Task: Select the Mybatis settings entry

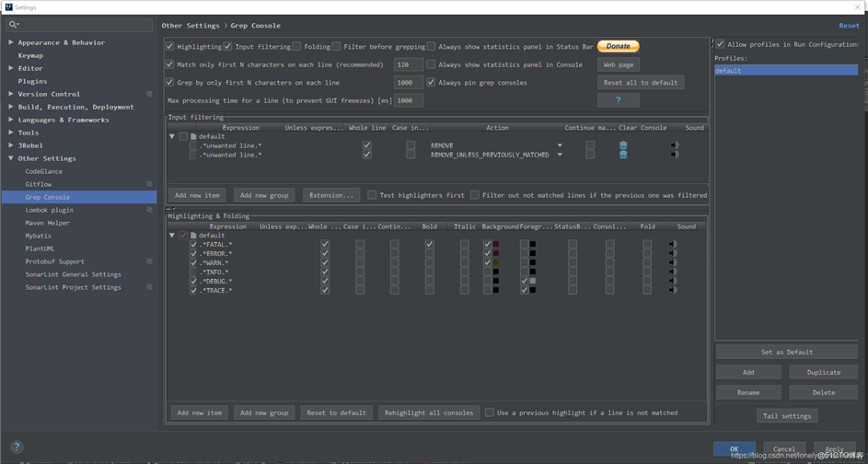Action: pos(38,236)
